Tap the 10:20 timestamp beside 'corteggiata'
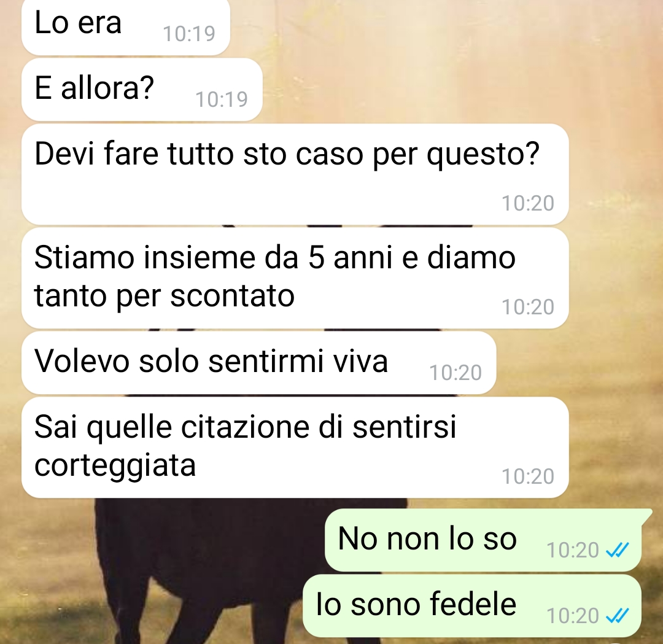Viewport: 663px width, 644px height. (528, 476)
